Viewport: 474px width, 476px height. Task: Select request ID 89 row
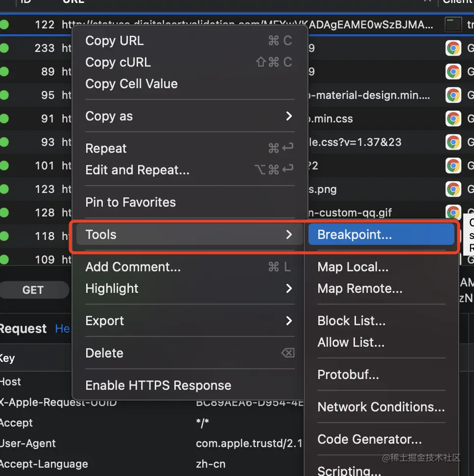tap(47, 71)
